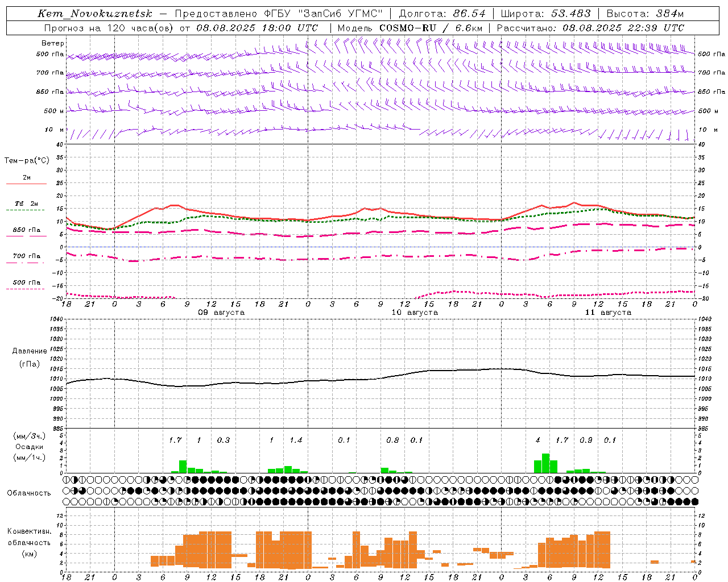The width and height of the screenshot is (728, 582).
Task: Click the 4 mm precipitation amount
Action: click(x=538, y=440)
